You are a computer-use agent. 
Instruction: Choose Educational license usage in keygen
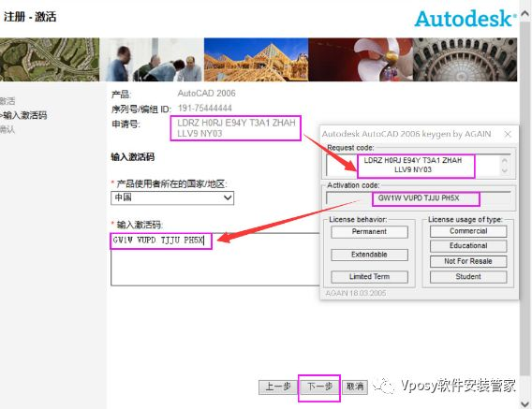pos(468,246)
